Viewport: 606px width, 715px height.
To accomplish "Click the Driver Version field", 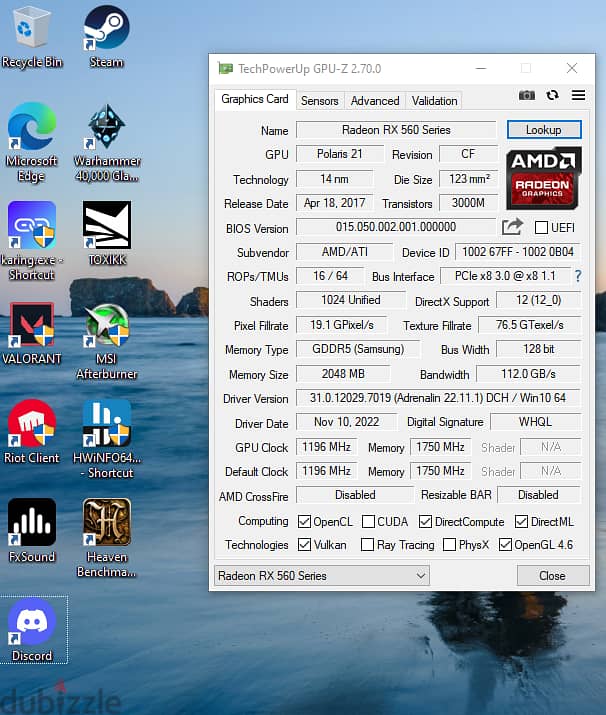I will (438, 398).
